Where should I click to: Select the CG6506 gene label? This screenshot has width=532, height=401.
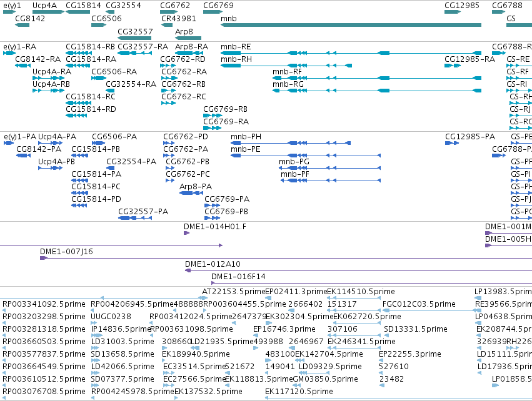click(106, 18)
